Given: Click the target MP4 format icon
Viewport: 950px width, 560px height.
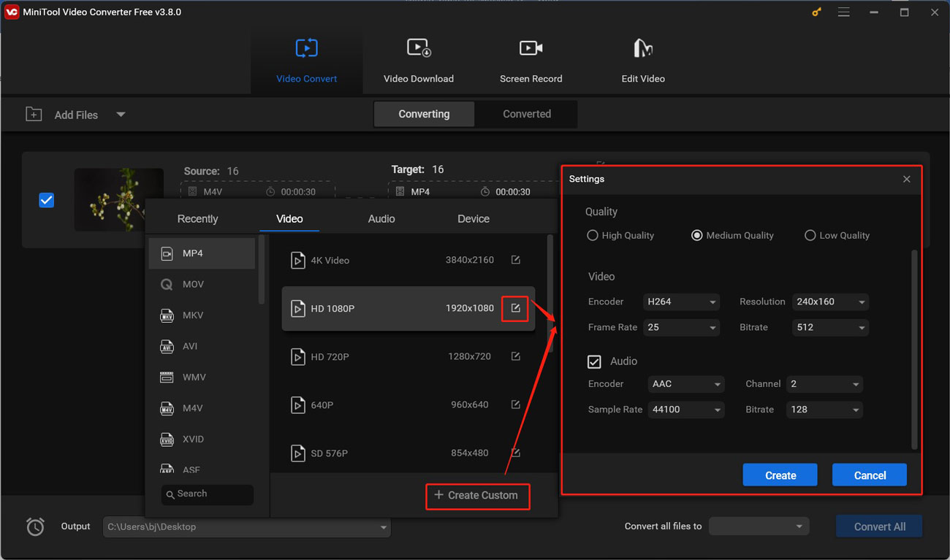Looking at the screenshot, I should pyautogui.click(x=400, y=192).
